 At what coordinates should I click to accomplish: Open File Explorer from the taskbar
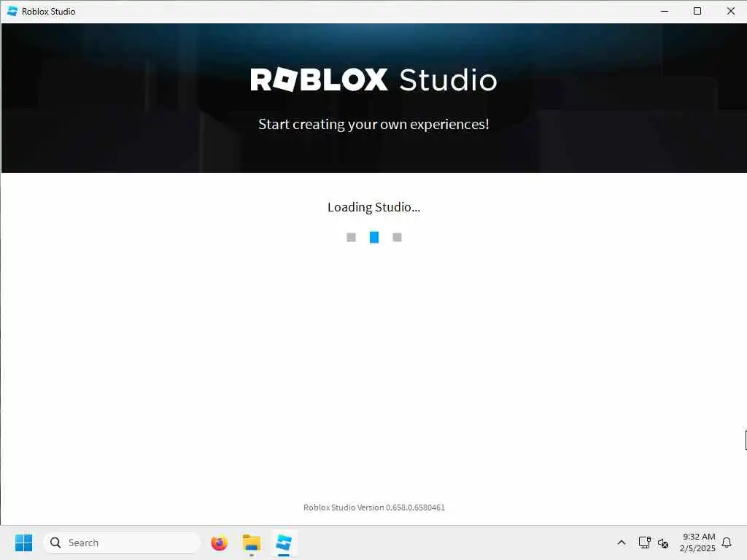click(x=252, y=542)
